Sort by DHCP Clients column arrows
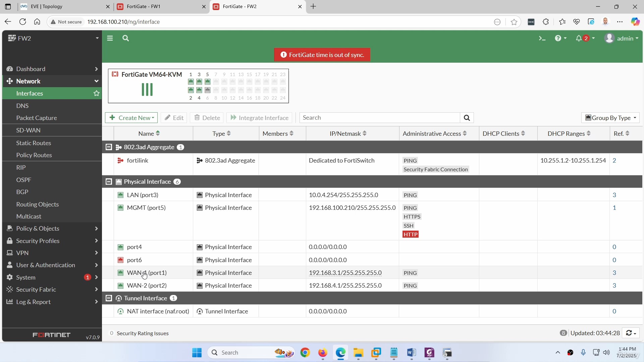Viewport: 644px width, 362px height. tap(523, 133)
